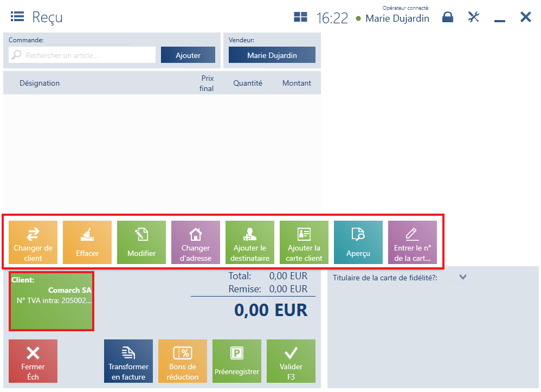Click the Ajouter button next to search
Viewport: 541px width, 392px height.
[x=188, y=55]
